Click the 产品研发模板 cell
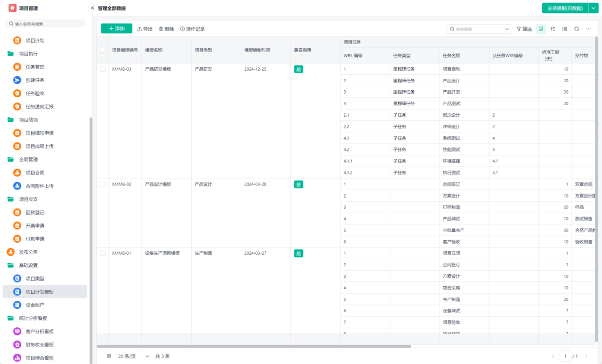Screen dimensions: 602x364 click(158, 69)
